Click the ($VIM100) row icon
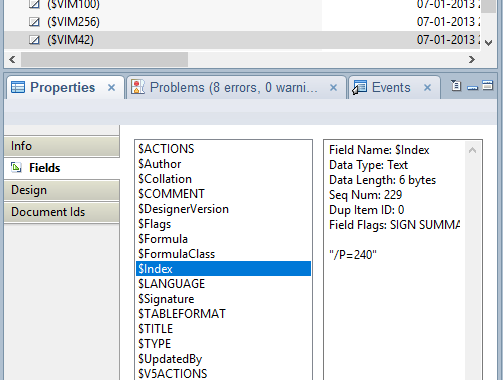Screen dimensions: 503x380 point(34,4)
